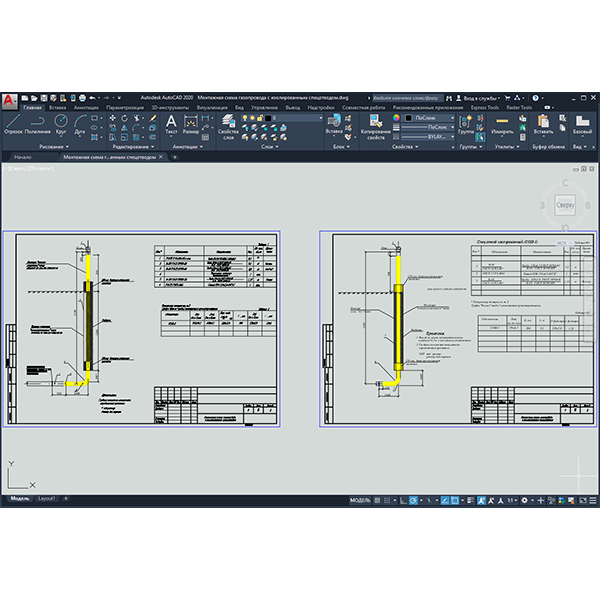Click the Измерить measure tool
This screenshot has width=600, height=600.
pos(502,124)
